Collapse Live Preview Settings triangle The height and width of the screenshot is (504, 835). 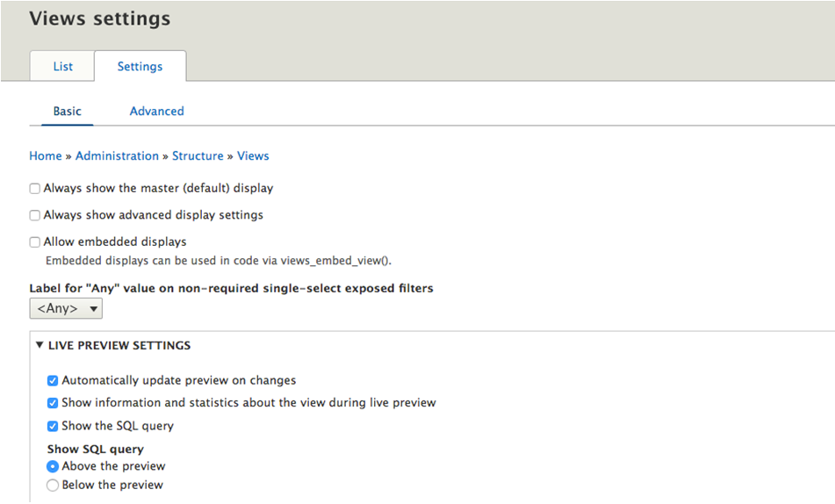(x=40, y=346)
